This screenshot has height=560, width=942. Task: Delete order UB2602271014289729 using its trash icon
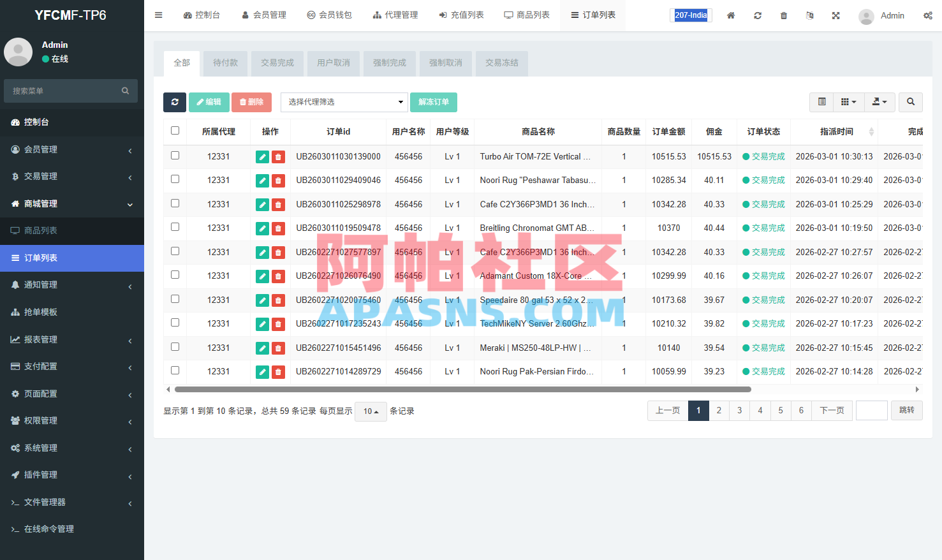(x=278, y=372)
